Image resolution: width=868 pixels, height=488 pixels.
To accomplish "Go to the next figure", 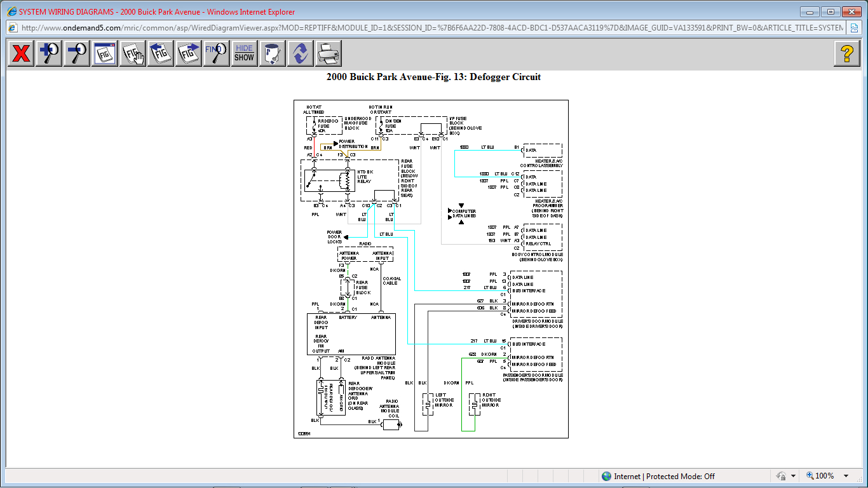I will (x=189, y=53).
